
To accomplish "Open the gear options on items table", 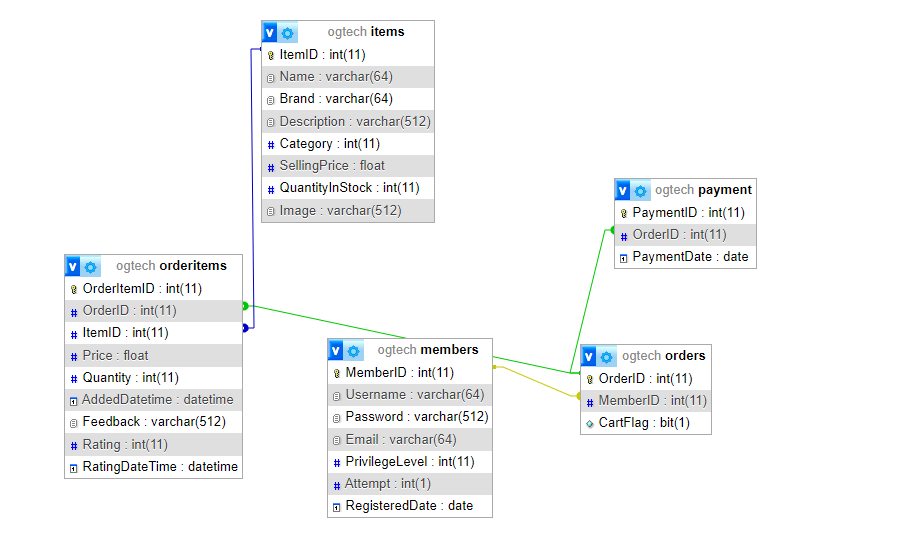I will [287, 33].
